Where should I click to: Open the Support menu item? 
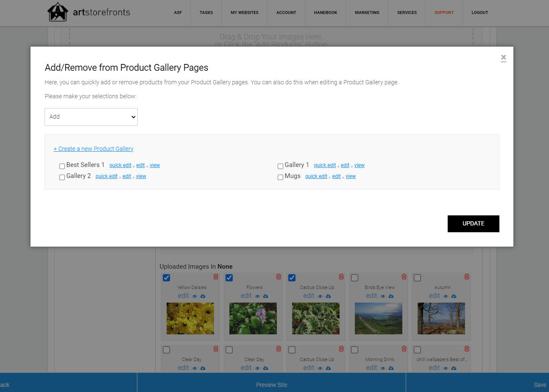coord(444,13)
